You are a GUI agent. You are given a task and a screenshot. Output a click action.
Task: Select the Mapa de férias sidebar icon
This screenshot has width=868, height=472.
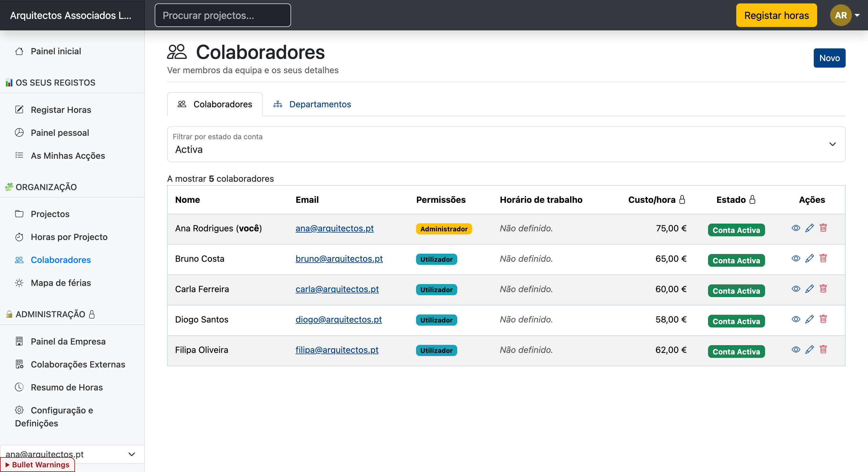coord(19,283)
